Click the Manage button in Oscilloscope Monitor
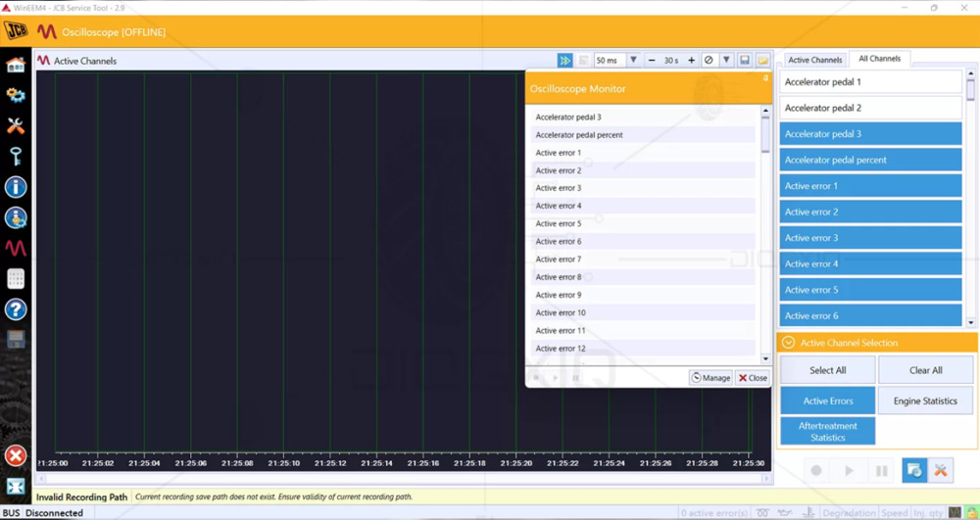Viewport: 980px width, 520px height. point(710,378)
